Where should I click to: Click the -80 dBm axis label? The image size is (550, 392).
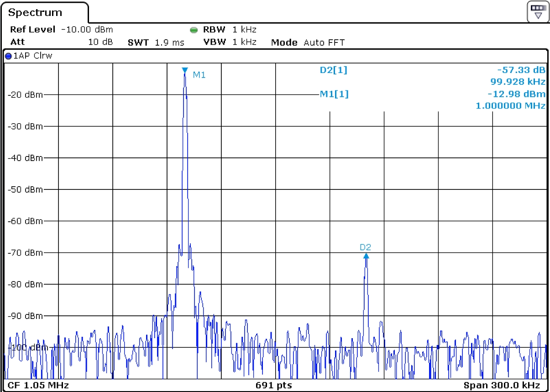pyautogui.click(x=25, y=284)
